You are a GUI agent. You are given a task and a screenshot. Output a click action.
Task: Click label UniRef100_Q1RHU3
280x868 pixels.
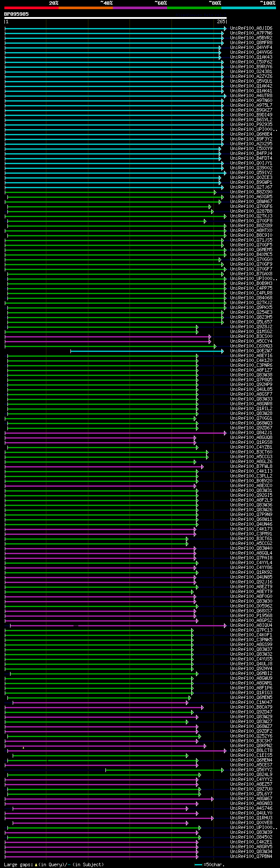[x=251, y=818]
